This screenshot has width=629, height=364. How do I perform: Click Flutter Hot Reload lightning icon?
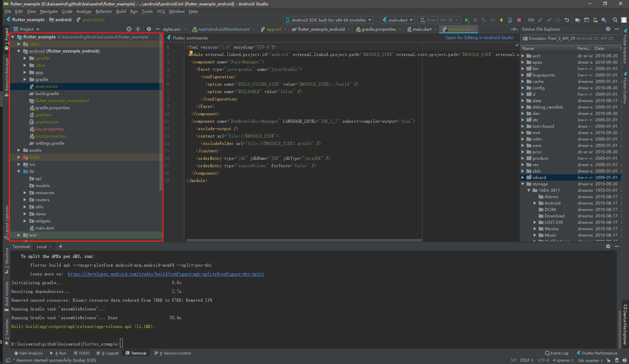click(x=501, y=20)
